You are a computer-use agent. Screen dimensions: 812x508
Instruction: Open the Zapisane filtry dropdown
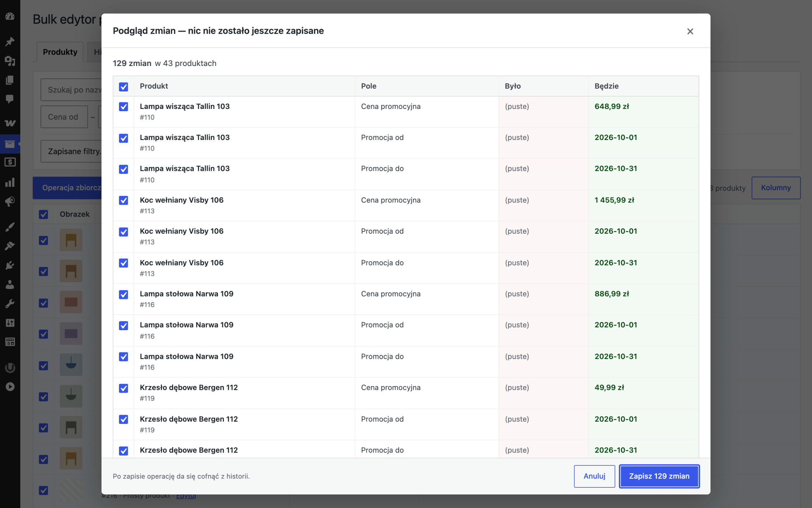71,151
